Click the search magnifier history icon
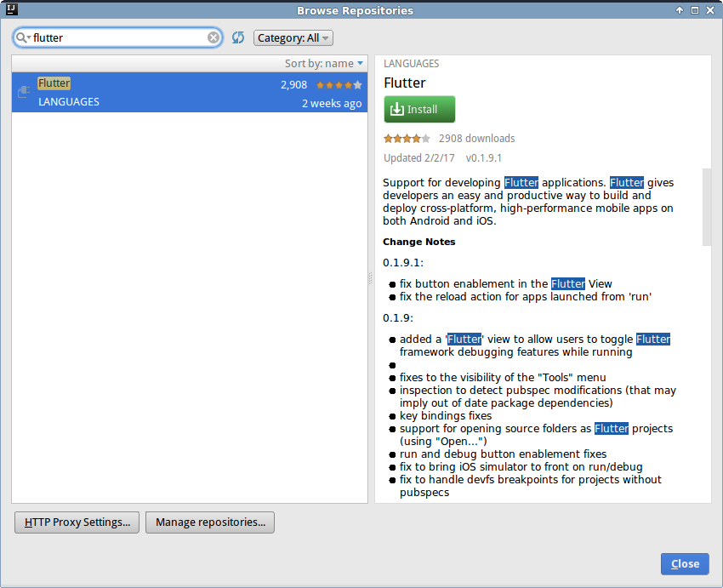This screenshot has height=588, width=723. click(23, 37)
